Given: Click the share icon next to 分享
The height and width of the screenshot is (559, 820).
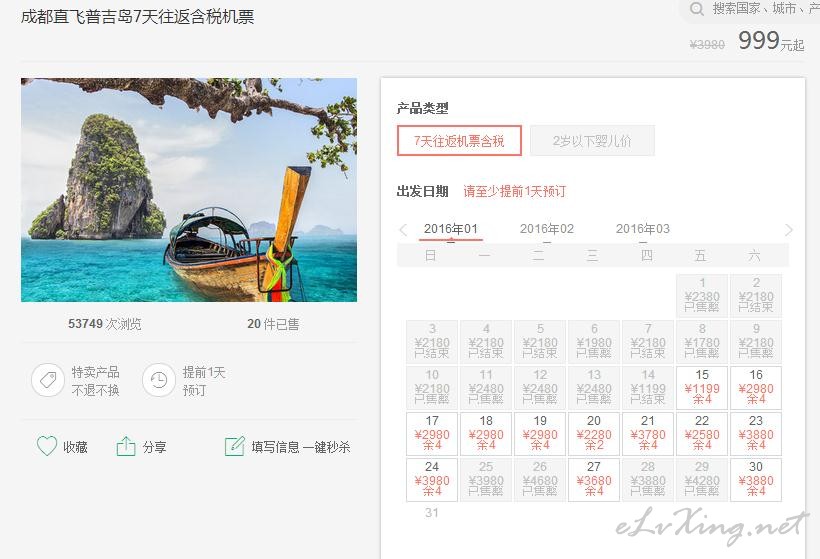Looking at the screenshot, I should point(126,446).
